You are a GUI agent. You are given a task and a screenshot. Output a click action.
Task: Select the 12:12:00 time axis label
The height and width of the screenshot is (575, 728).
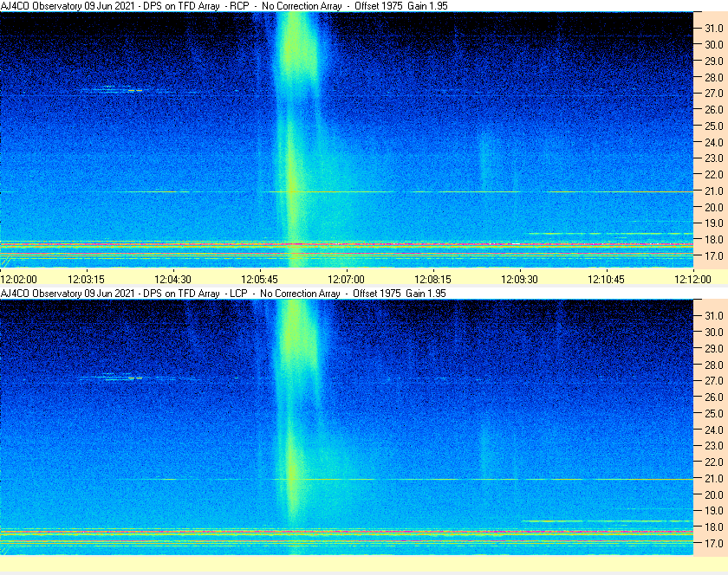pyautogui.click(x=692, y=280)
